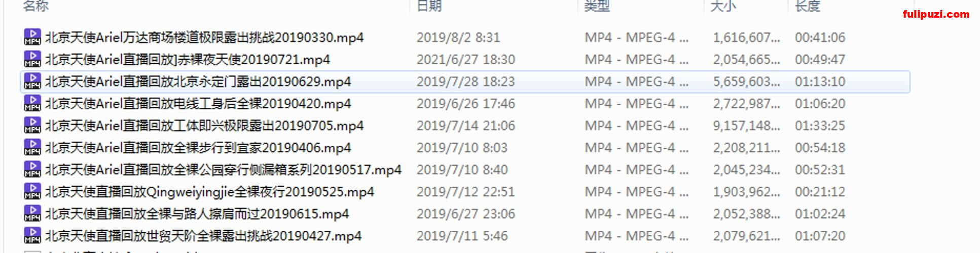Sort files by the 长度 column header

[x=808, y=6]
